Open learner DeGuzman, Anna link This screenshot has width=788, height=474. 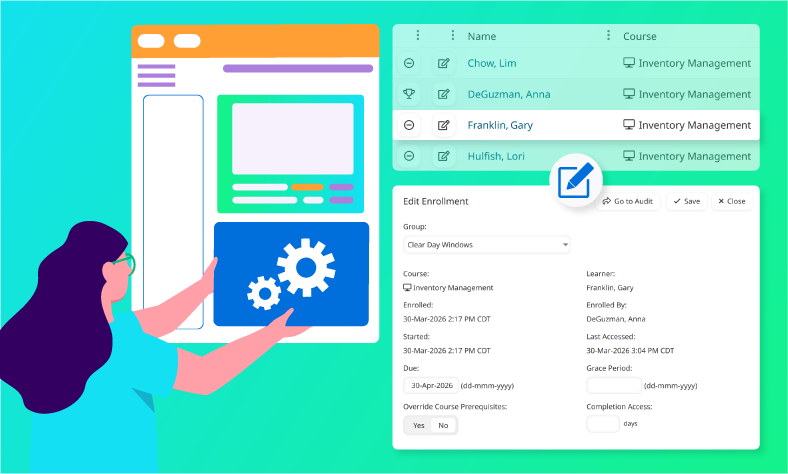pyautogui.click(x=509, y=94)
